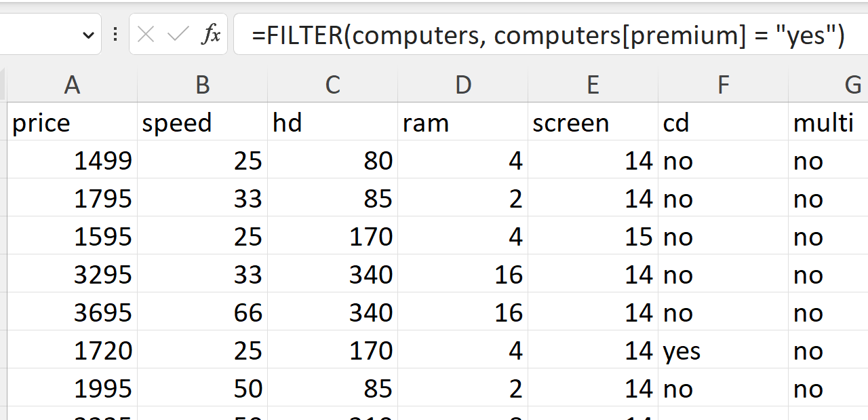Select column D header
Screen dimensions: 868x420
462,85
